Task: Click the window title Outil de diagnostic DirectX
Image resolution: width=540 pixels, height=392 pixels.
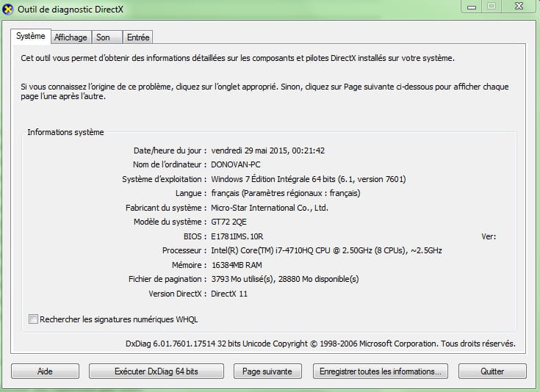Action: 71,10
